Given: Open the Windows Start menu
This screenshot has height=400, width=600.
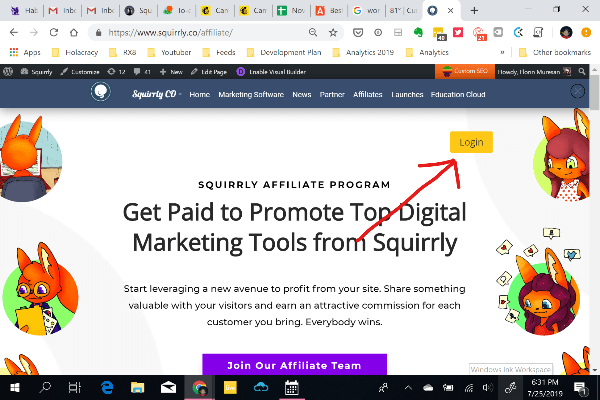Looking at the screenshot, I should click(15, 388).
